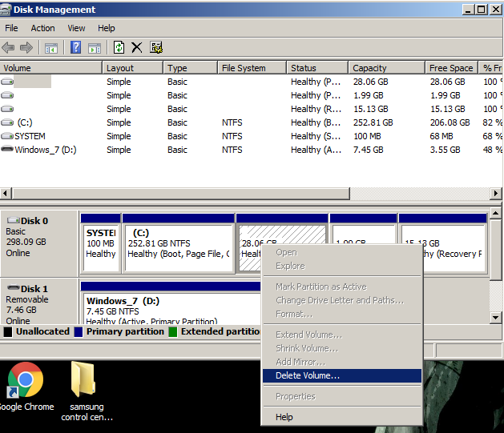
Task: Select the SYSTEM 100 MB partition block
Action: (101, 243)
